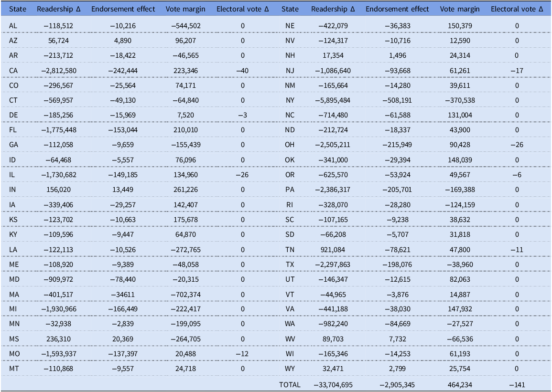Click the NY readership value −5,895,484

pos(333,101)
